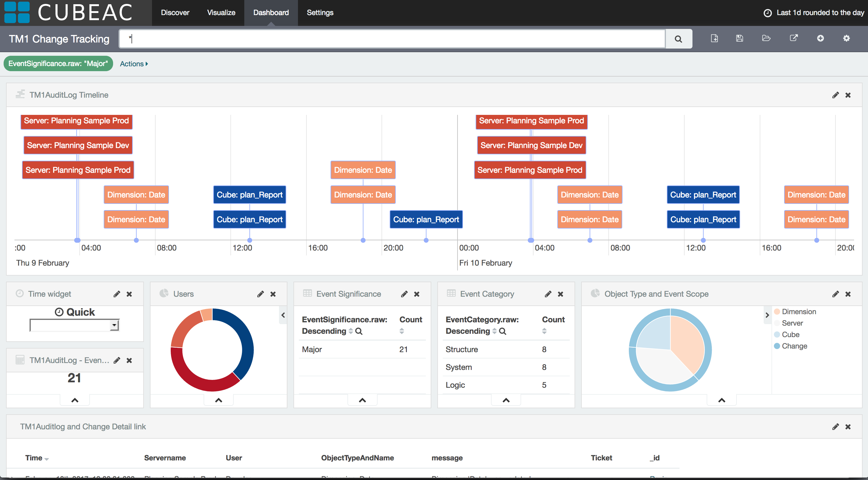868x480 pixels.
Task: Remove the Object Type and Event Scope panel
Action: [848, 294]
